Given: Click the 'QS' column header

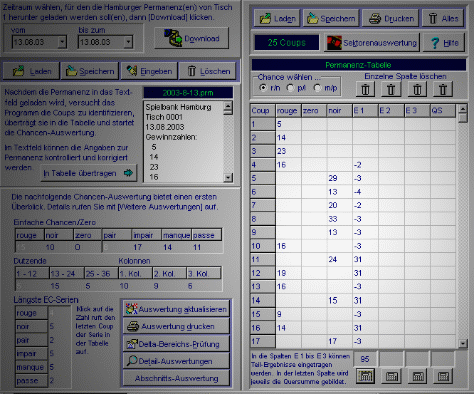Looking at the screenshot, I should 443,111.
